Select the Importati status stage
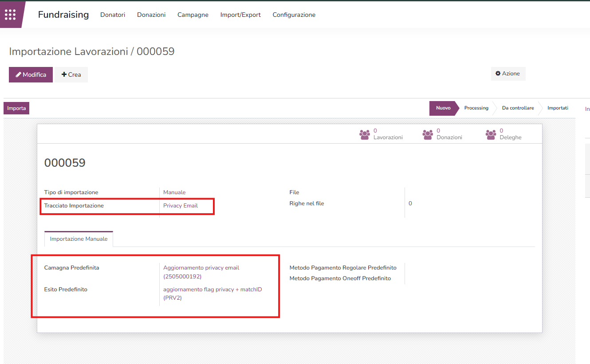Screen dimensions: 590x364 pyautogui.click(x=558, y=108)
